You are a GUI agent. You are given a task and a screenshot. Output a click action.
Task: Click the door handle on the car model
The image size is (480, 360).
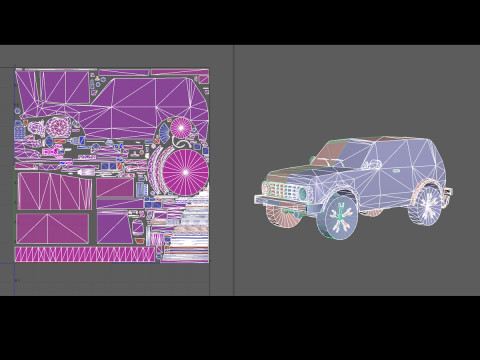point(396,171)
